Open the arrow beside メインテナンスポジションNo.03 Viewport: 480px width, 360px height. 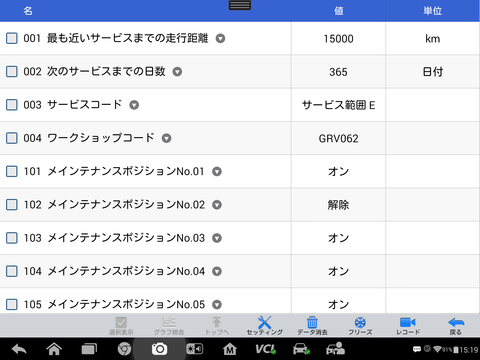[x=217, y=238]
